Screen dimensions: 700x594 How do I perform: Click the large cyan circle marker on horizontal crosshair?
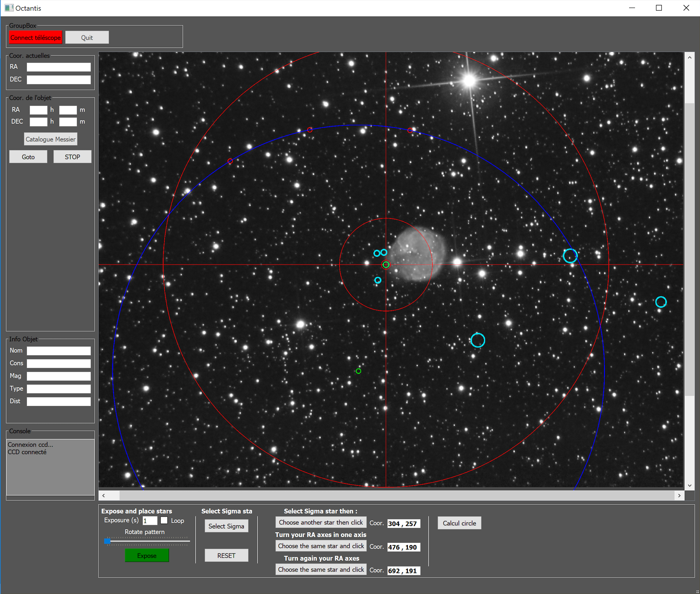coord(570,256)
